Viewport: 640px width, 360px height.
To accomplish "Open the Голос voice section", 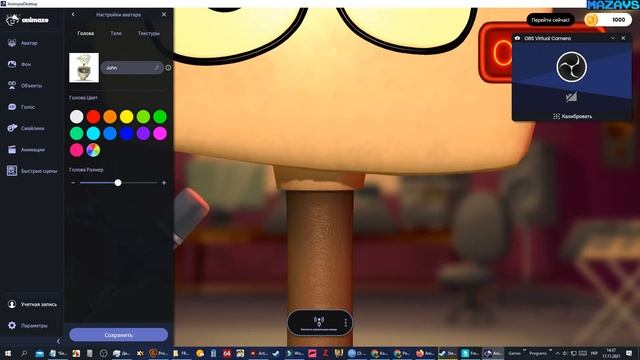I will (21, 107).
